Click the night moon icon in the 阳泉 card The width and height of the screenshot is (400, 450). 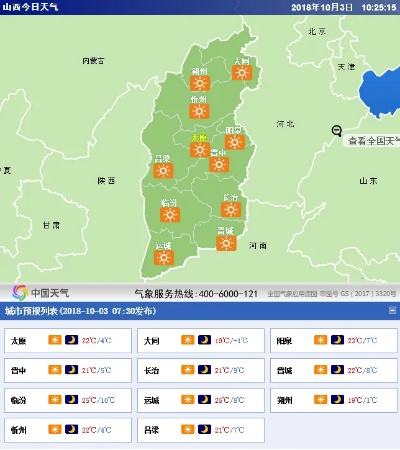337,340
